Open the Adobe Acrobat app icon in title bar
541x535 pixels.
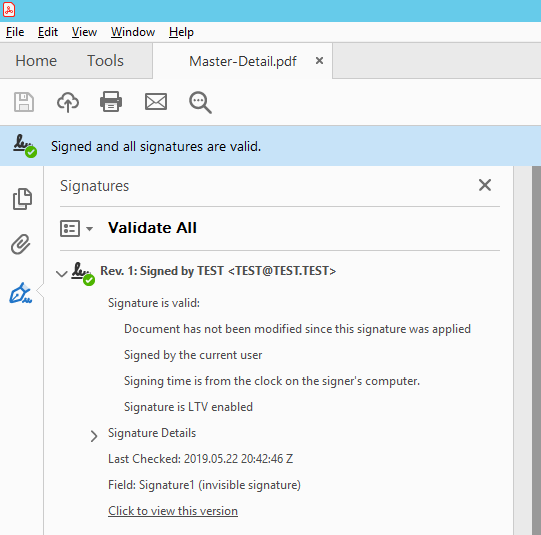[9, 10]
